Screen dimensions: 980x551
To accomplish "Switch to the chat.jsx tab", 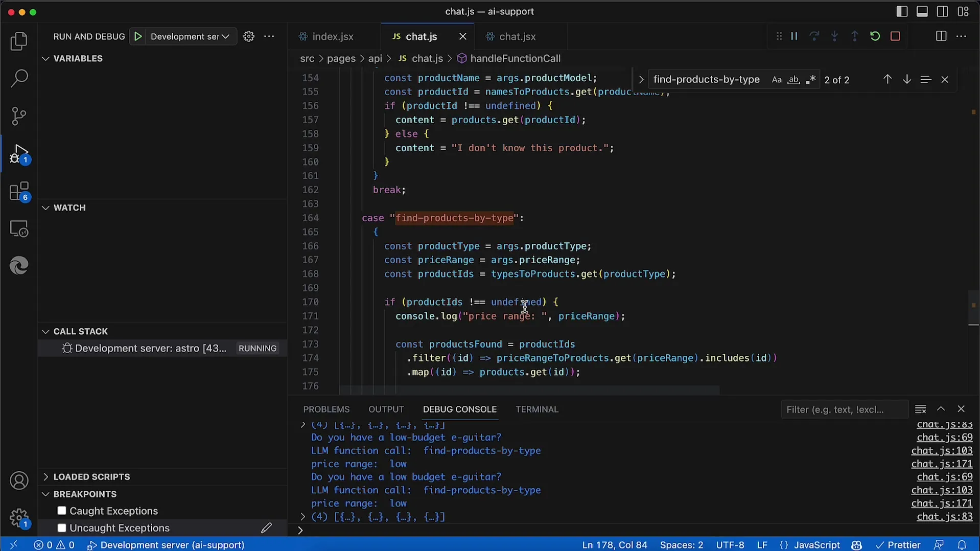I will [517, 36].
